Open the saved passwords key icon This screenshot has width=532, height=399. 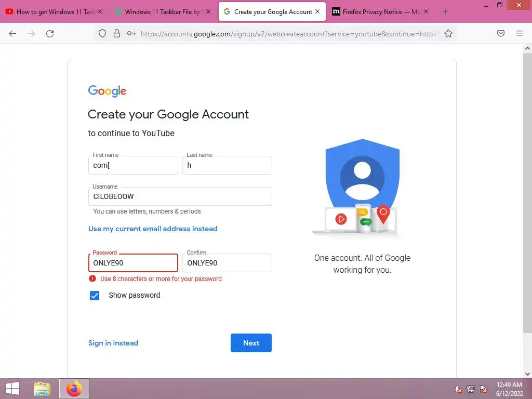[131, 33]
